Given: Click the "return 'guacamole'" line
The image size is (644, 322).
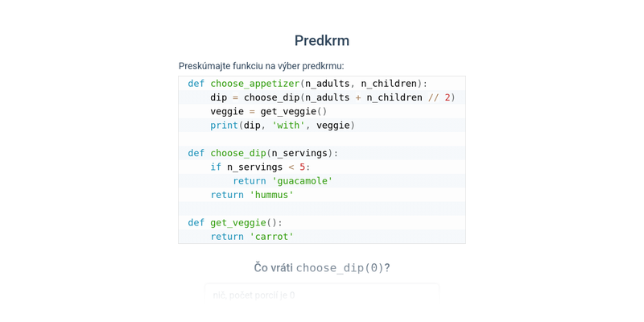Looking at the screenshot, I should (x=283, y=181).
